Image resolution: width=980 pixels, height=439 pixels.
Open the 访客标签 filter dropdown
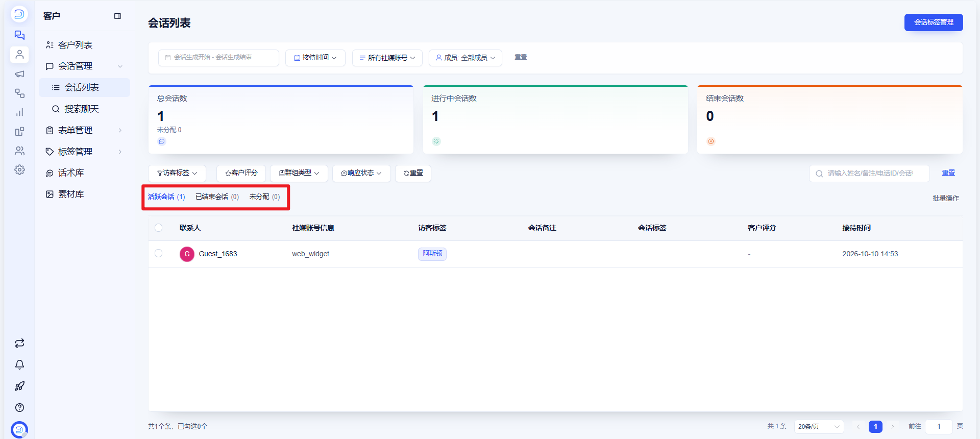click(x=177, y=173)
